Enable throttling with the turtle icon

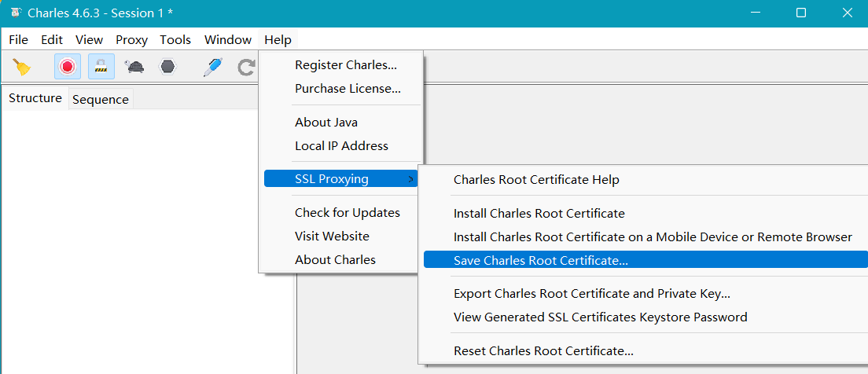134,67
